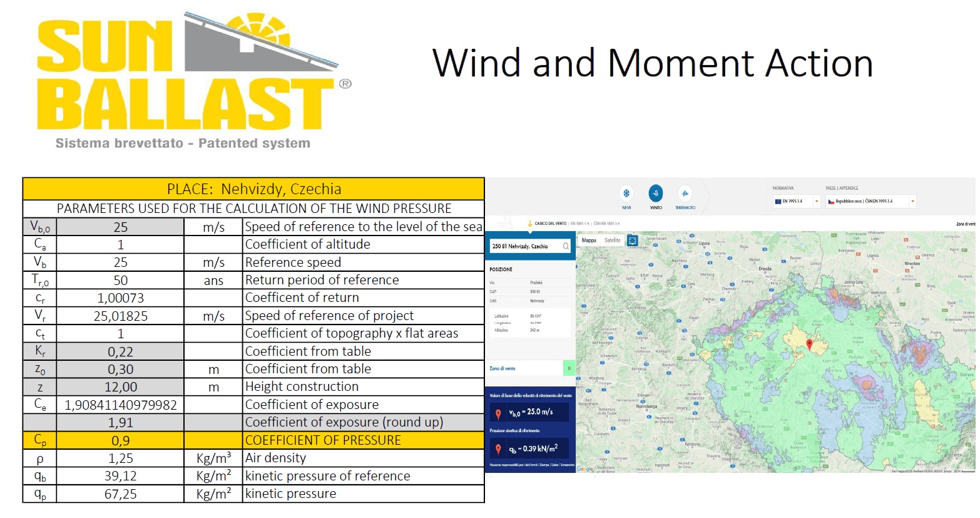The image size is (980, 518).
Task: Click the yellow Coefficient of Pressure cell
Action: 363,440
